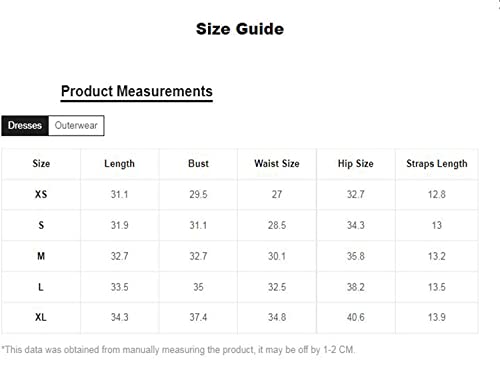Select the XS size row label
The width and height of the screenshot is (500, 367).
click(x=41, y=194)
